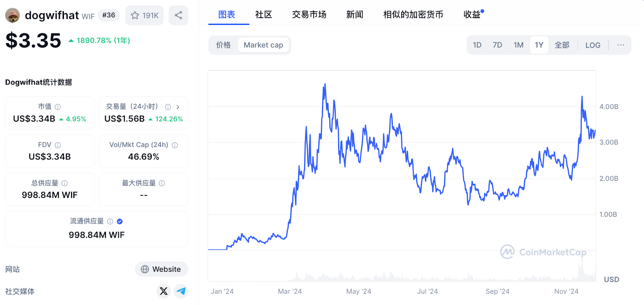Select the 1M time range
The height and width of the screenshot is (305, 644).
pyautogui.click(x=518, y=45)
